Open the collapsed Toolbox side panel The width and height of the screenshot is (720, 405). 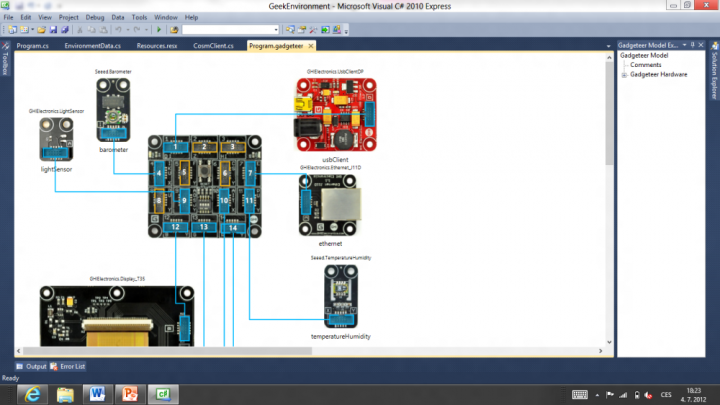5,64
